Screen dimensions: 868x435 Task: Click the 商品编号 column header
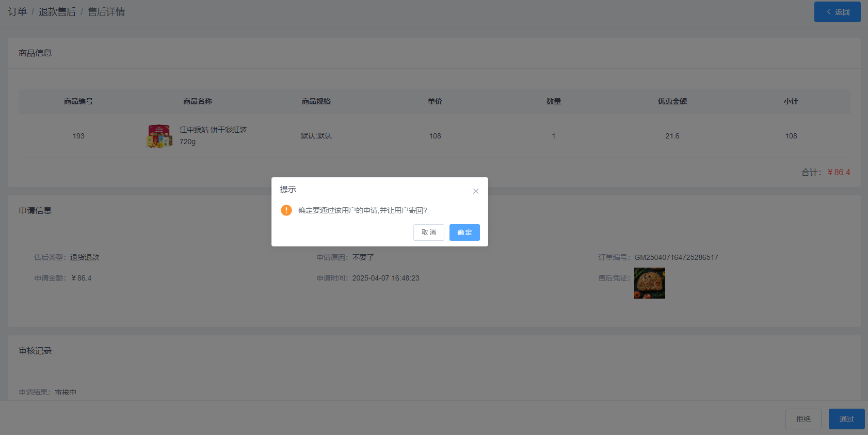pyautogui.click(x=78, y=101)
